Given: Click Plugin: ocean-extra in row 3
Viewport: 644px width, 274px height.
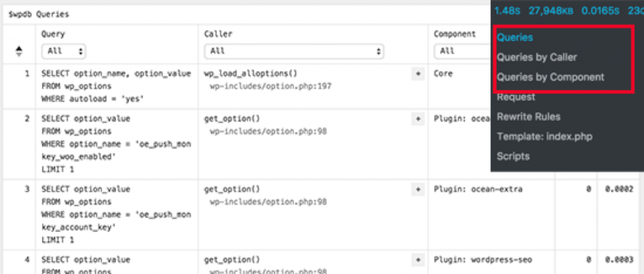Looking at the screenshot, I should point(478,190).
